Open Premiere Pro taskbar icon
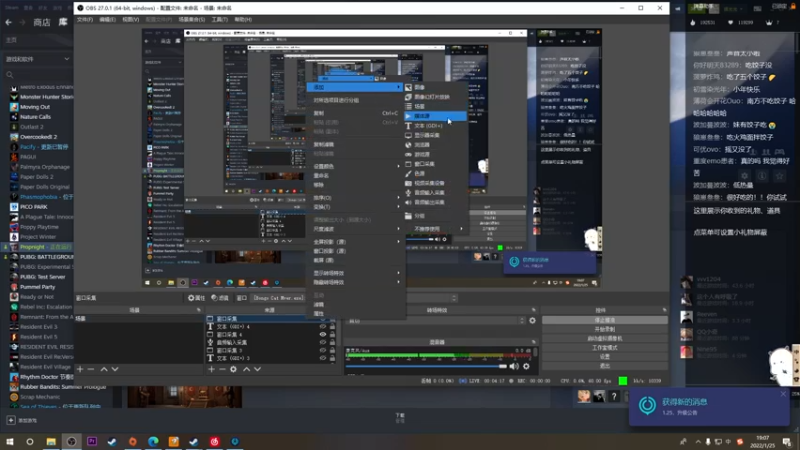 click(92, 441)
